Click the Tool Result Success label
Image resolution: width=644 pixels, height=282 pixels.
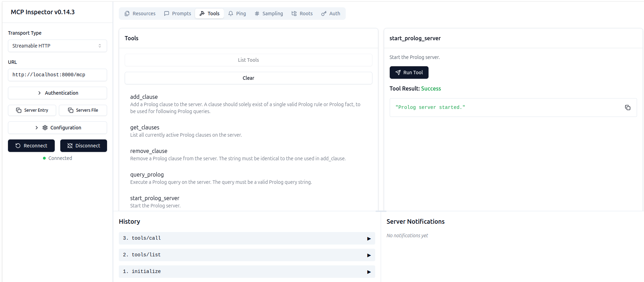click(415, 88)
